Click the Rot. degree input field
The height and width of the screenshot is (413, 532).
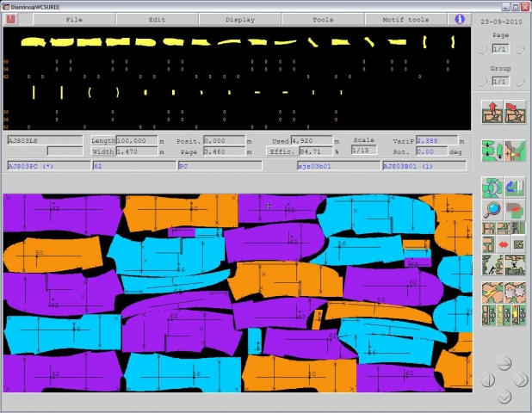(436, 151)
